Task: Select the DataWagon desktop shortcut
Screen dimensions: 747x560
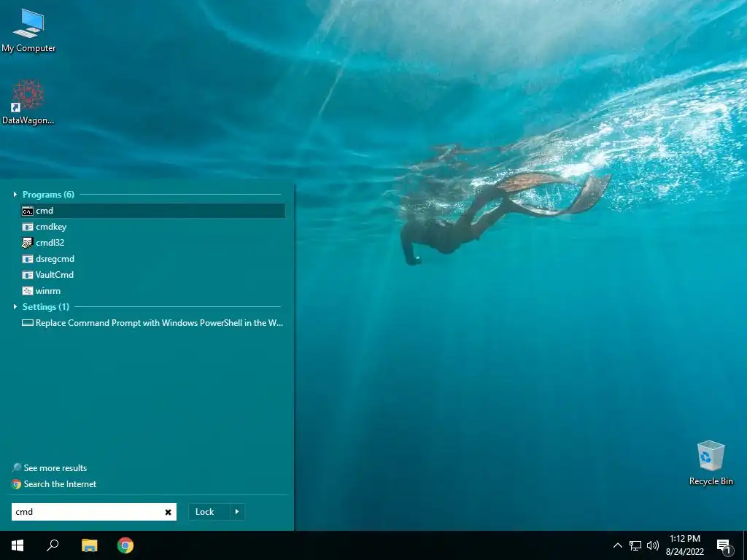Action: click(28, 102)
